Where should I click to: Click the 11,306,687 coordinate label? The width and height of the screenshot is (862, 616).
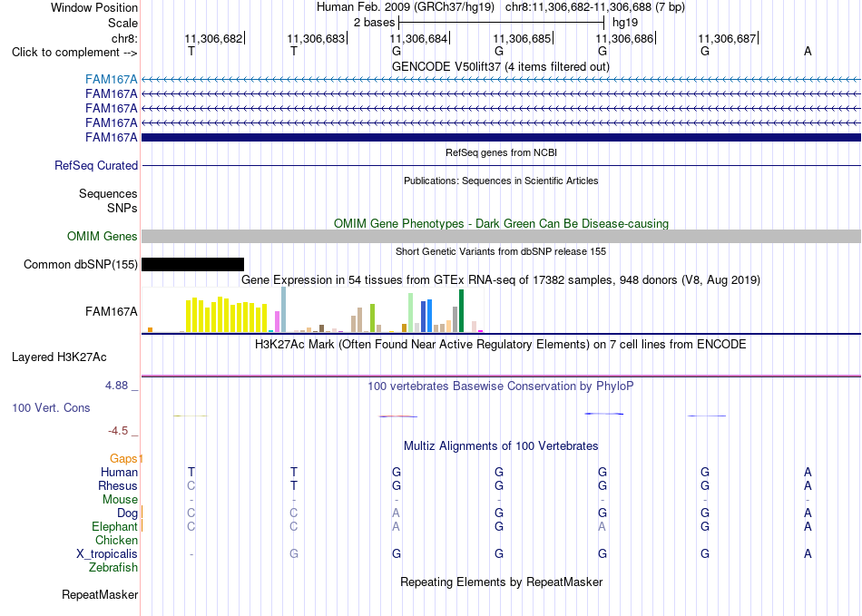(728, 38)
